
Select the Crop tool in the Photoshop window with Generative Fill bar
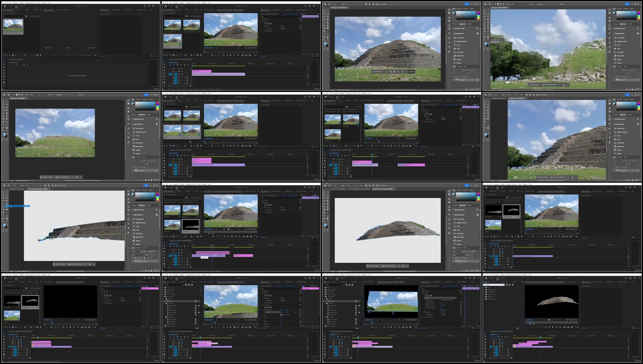324,16
